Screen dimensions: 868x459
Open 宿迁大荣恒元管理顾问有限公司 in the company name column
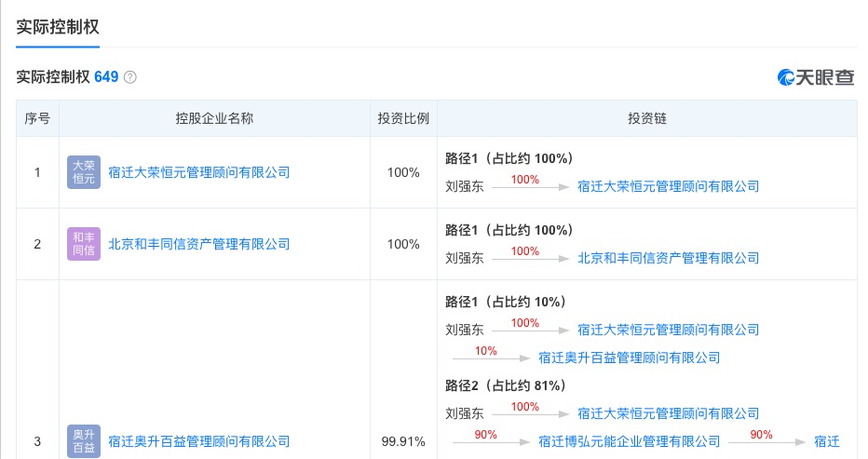(199, 172)
